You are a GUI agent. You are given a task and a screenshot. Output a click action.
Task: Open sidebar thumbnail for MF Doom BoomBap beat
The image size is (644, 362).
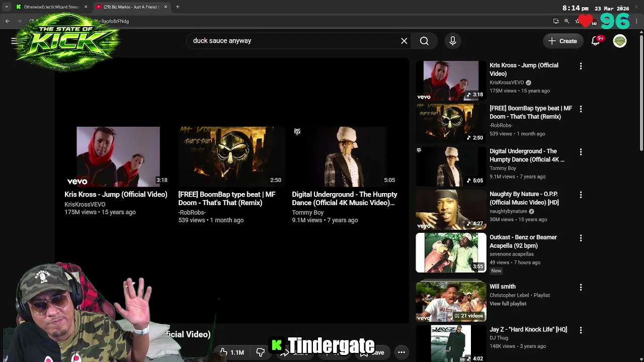[x=451, y=123]
